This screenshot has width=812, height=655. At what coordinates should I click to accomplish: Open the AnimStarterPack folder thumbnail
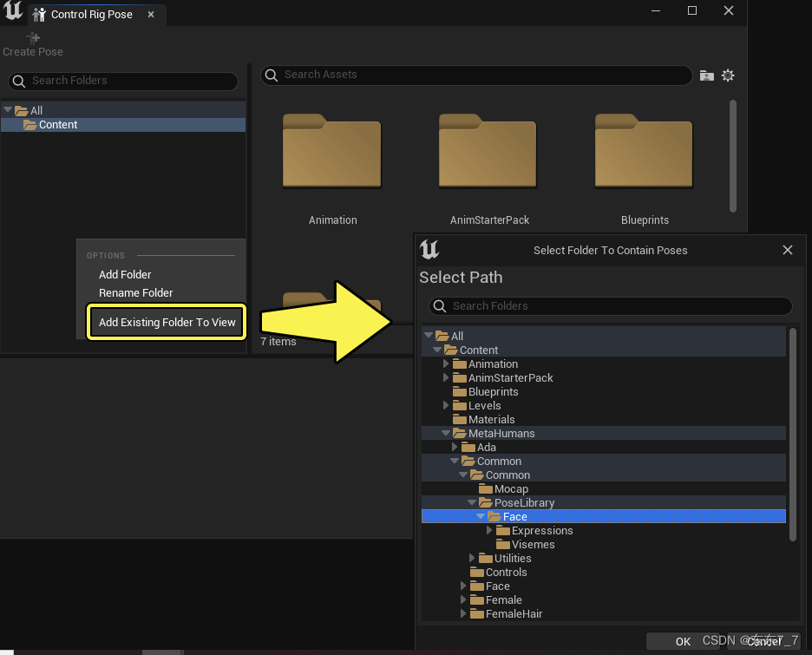[488, 151]
